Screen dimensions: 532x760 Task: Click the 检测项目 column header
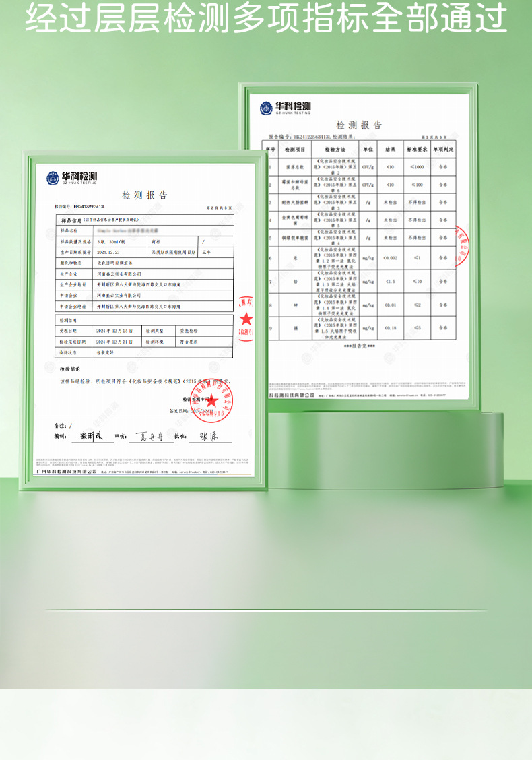pos(294,150)
